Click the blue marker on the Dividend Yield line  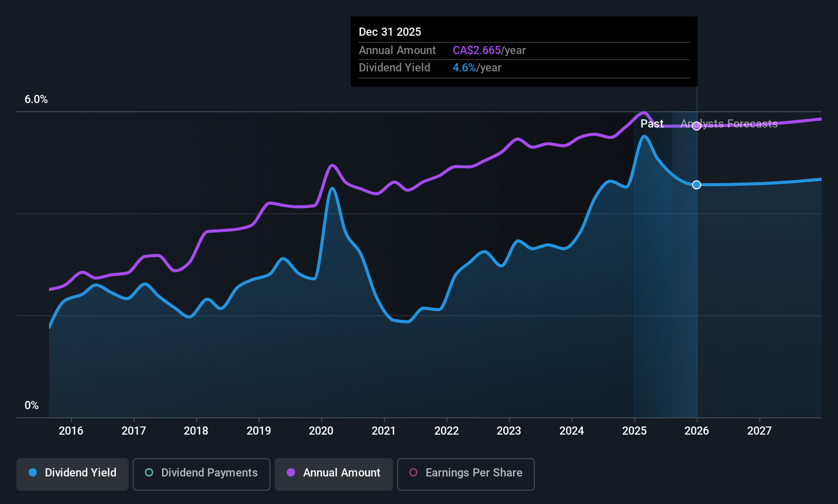(x=696, y=185)
